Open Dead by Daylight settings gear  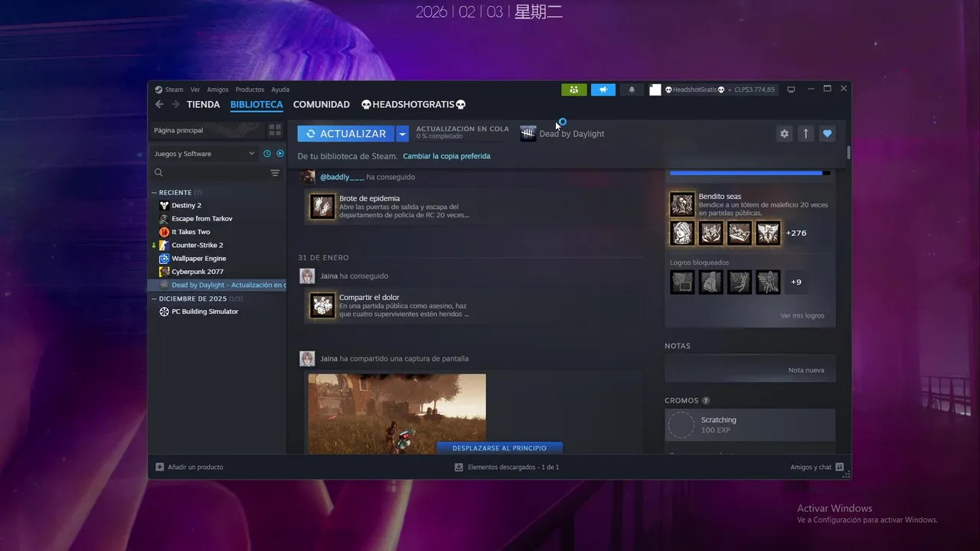coord(784,133)
